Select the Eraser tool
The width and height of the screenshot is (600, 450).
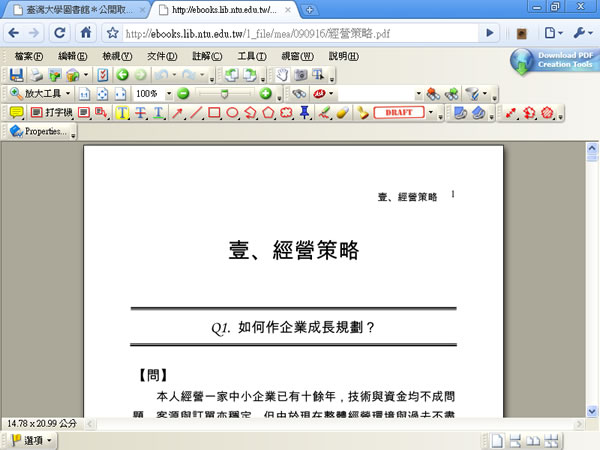click(342, 112)
